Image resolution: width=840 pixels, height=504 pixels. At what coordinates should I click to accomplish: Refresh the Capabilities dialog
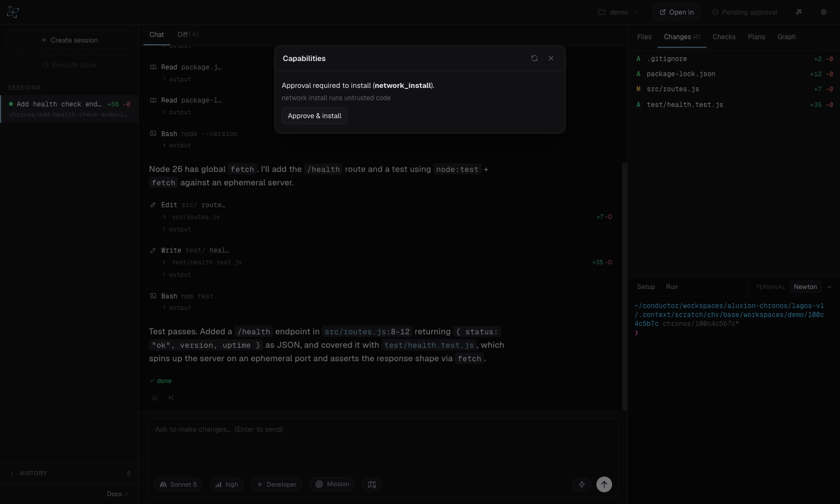[534, 58]
